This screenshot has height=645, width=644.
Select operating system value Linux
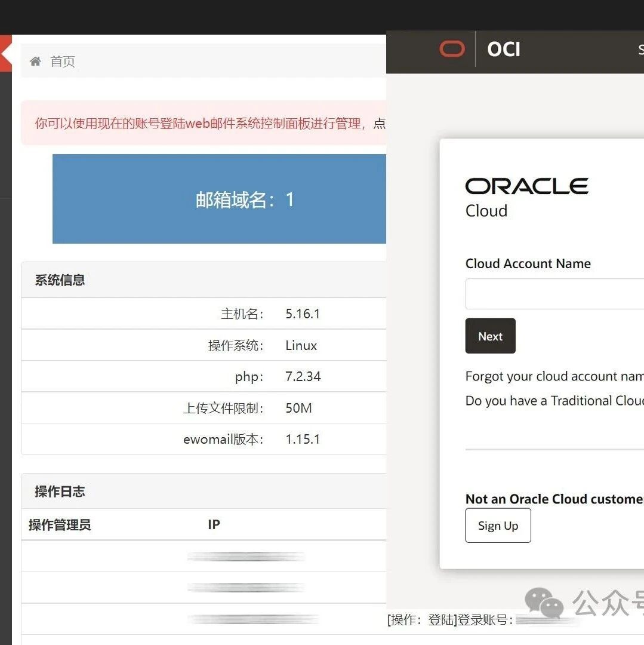pyautogui.click(x=301, y=346)
